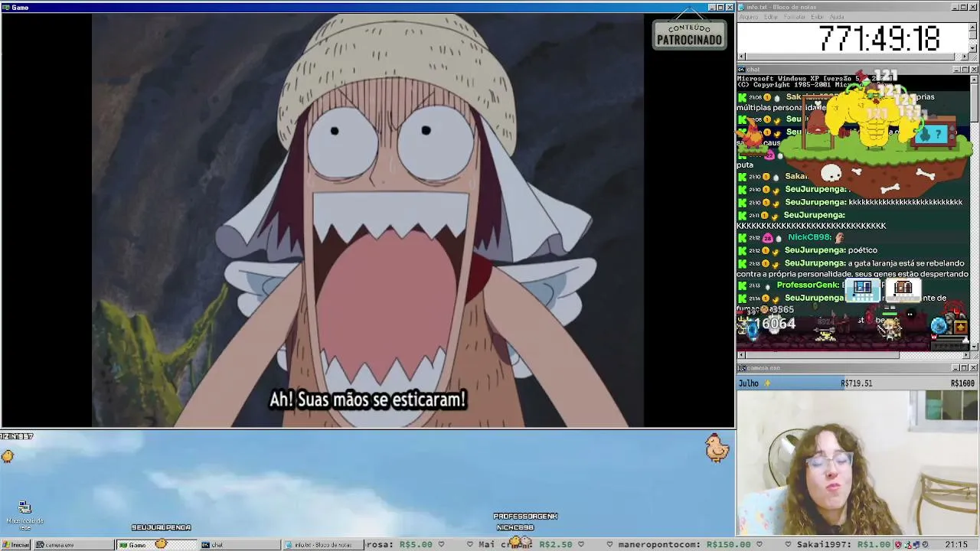
Task: Open the Ajuda menu in Notepad
Action: (837, 17)
